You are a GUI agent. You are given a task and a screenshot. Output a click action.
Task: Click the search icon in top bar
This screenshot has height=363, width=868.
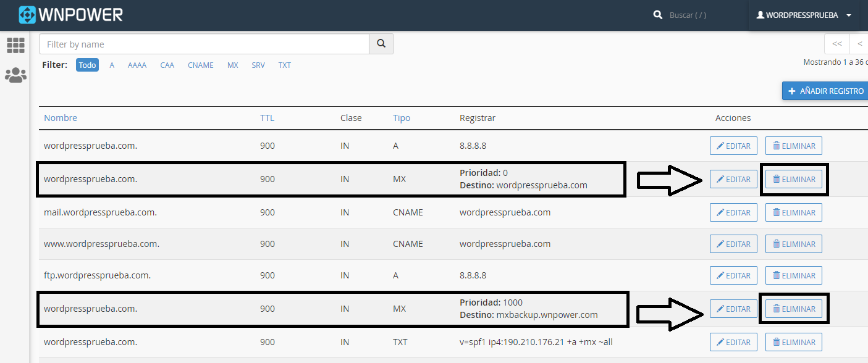[658, 15]
